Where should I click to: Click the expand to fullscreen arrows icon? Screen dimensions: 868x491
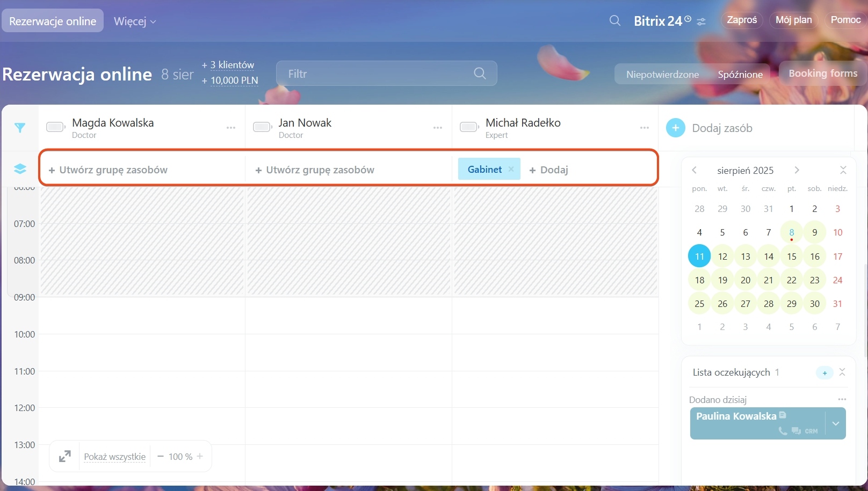(64, 456)
